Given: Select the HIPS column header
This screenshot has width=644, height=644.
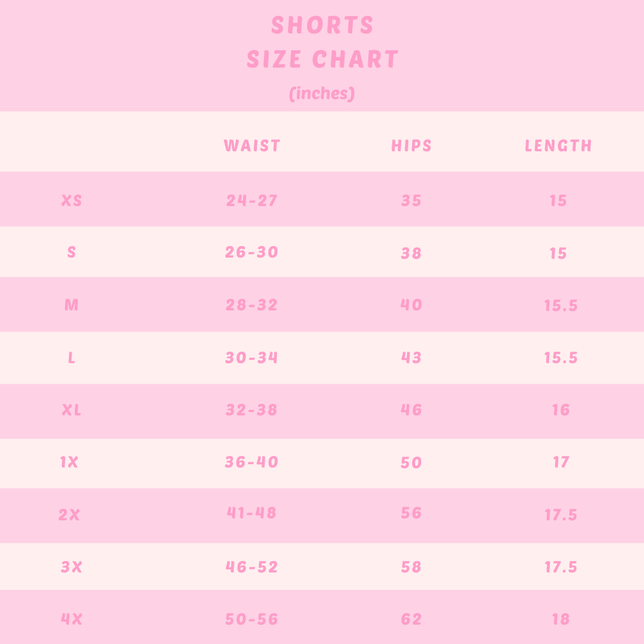Looking at the screenshot, I should pos(412,146).
